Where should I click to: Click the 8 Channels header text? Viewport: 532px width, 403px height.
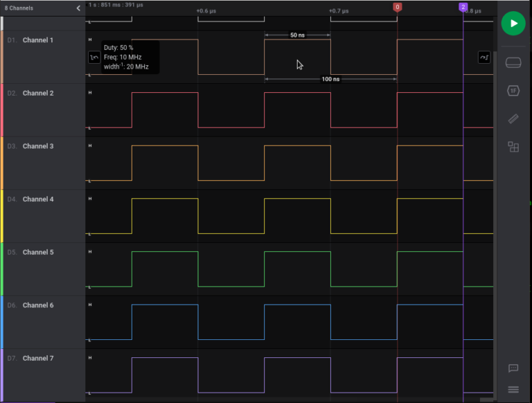pos(19,8)
